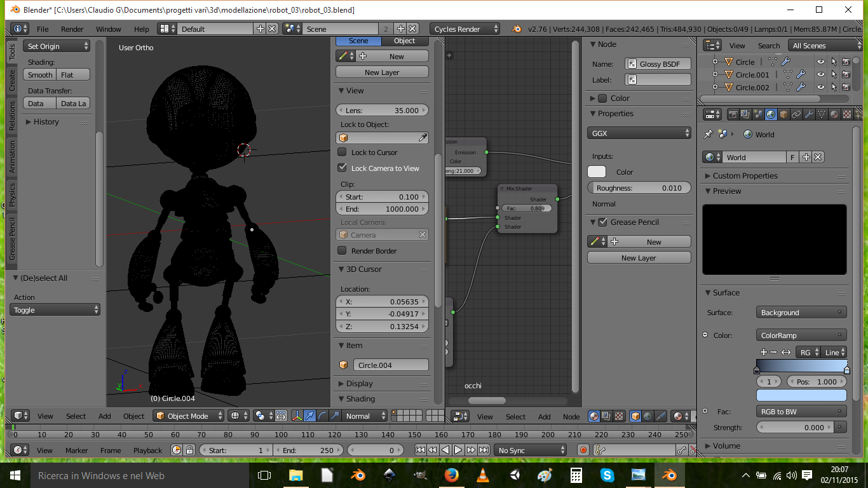Open the Constraints properties chain icon
The height and width of the screenshot is (488, 868).
[x=796, y=114]
